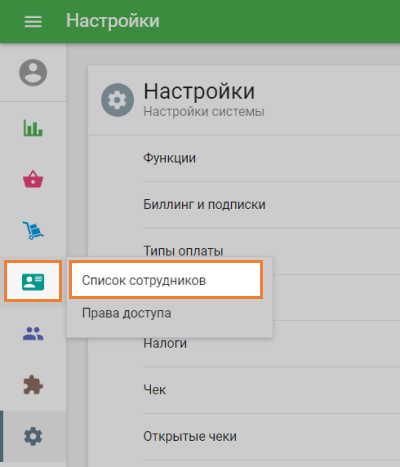
Task: Click the Настройки системы subtitle
Action: click(x=204, y=111)
